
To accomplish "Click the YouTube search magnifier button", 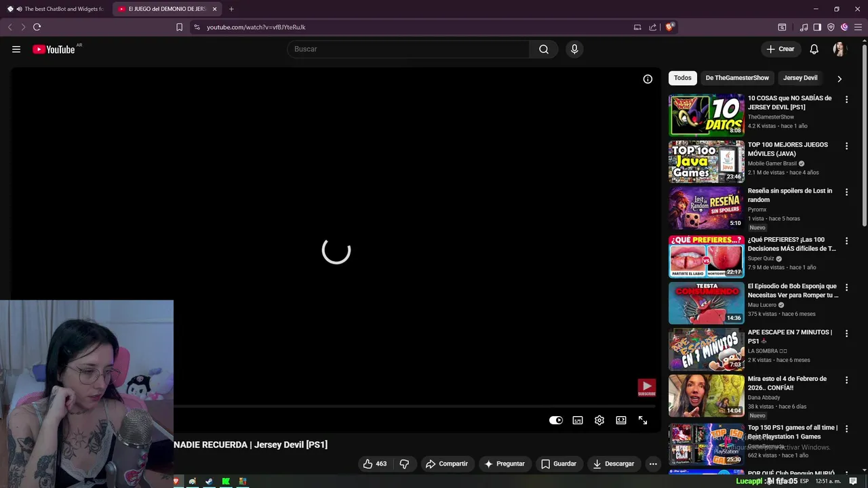I will 544,49.
